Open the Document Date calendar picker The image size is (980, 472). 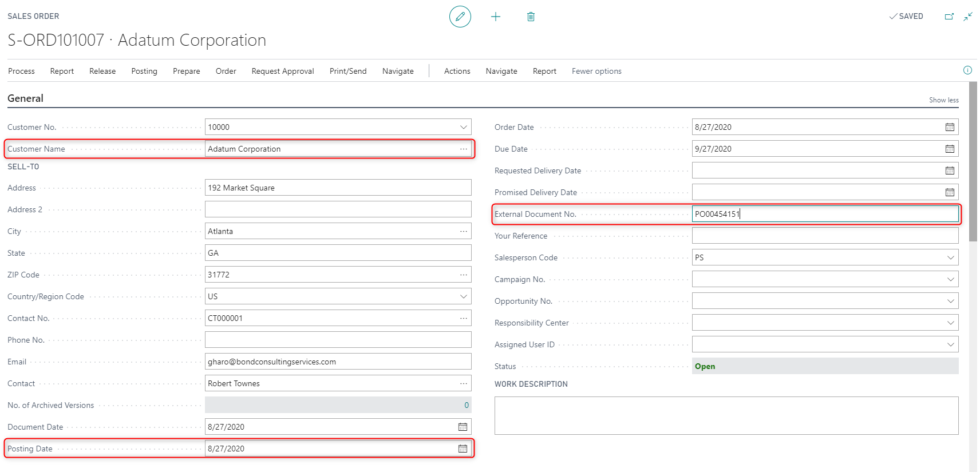coord(463,427)
